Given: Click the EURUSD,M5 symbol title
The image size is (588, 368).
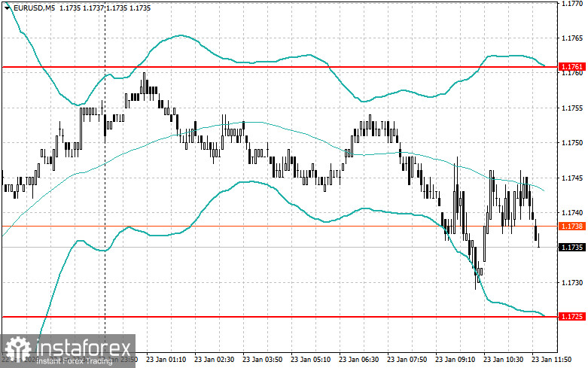Looking at the screenshot, I should pos(34,8).
